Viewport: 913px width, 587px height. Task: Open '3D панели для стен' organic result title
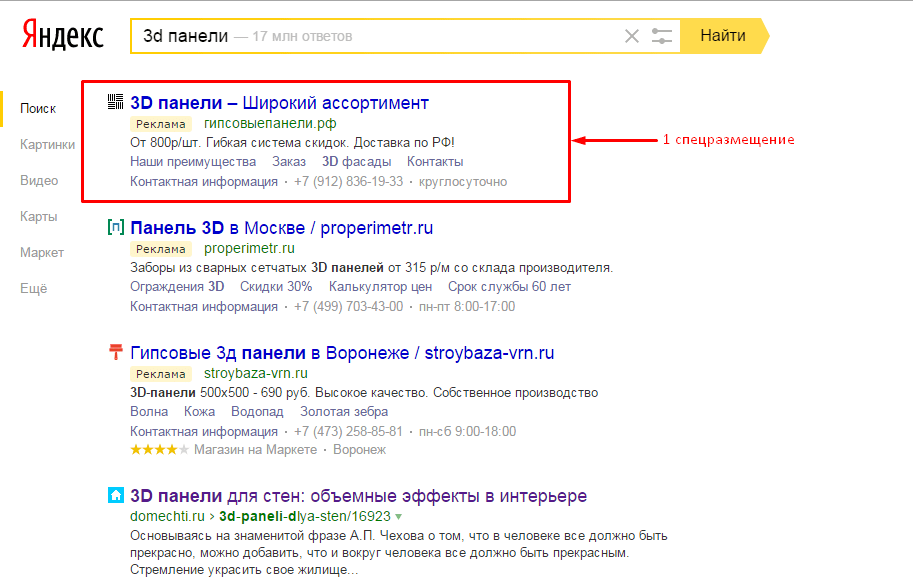tap(358, 496)
